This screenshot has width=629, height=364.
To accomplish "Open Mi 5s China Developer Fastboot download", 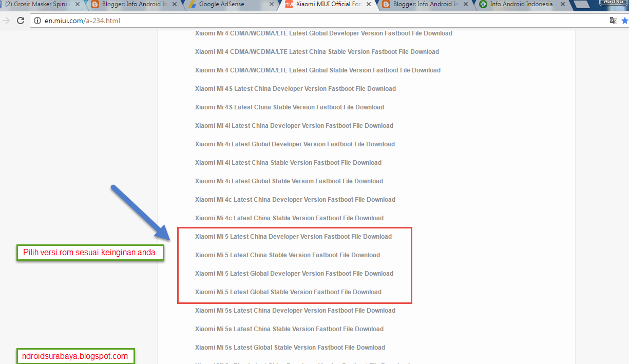I will (x=295, y=311).
